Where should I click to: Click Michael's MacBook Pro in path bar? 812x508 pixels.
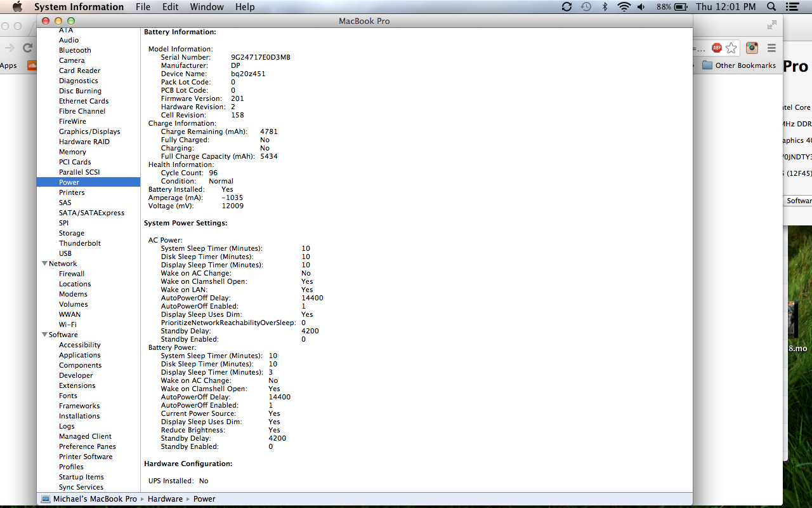click(95, 499)
